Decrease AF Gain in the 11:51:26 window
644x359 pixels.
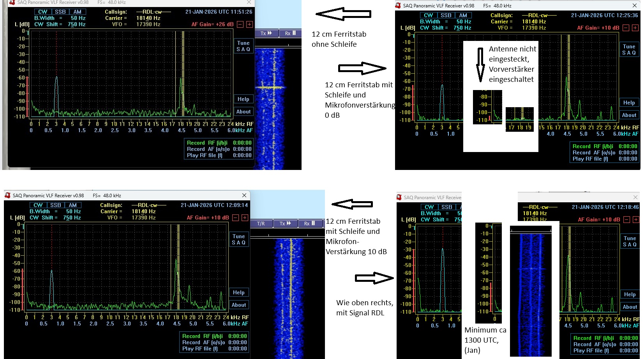point(240,24)
